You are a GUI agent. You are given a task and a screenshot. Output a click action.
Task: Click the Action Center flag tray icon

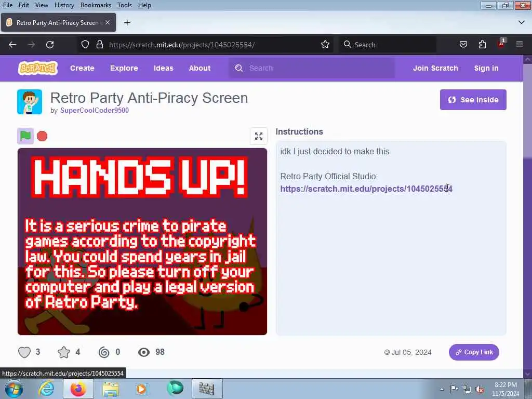pyautogui.click(x=454, y=389)
